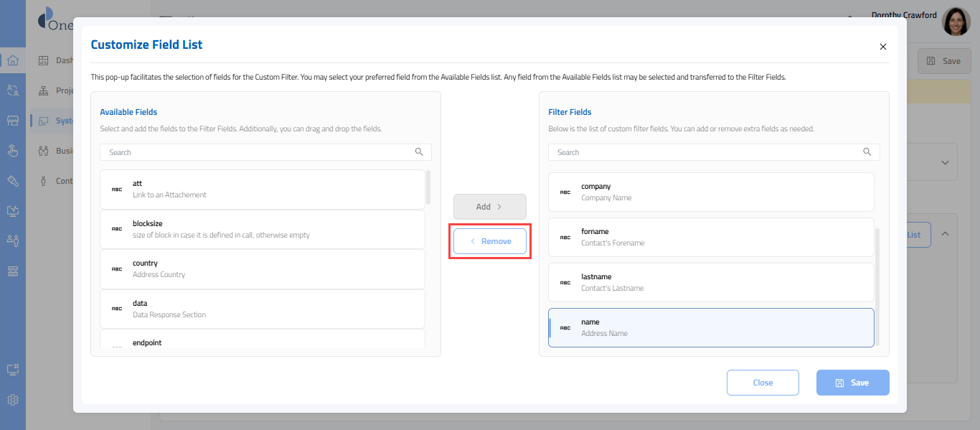Collapse the section with up chevron
Viewport: 980px width, 430px height.
pos(945,234)
